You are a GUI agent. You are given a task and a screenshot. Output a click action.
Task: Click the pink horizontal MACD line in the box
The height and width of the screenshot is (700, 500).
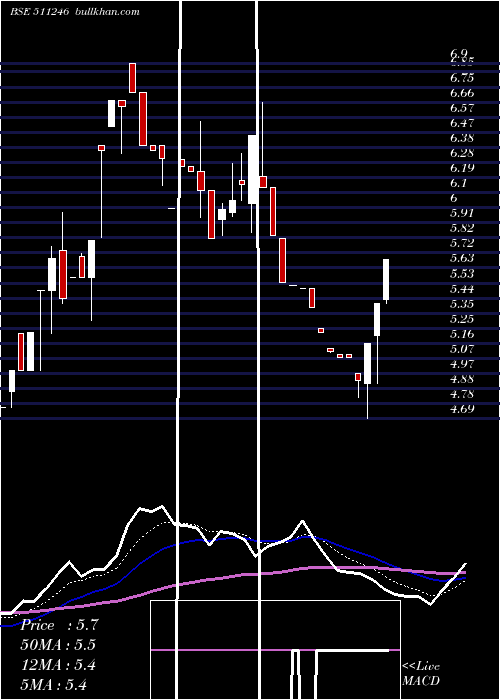(275, 650)
